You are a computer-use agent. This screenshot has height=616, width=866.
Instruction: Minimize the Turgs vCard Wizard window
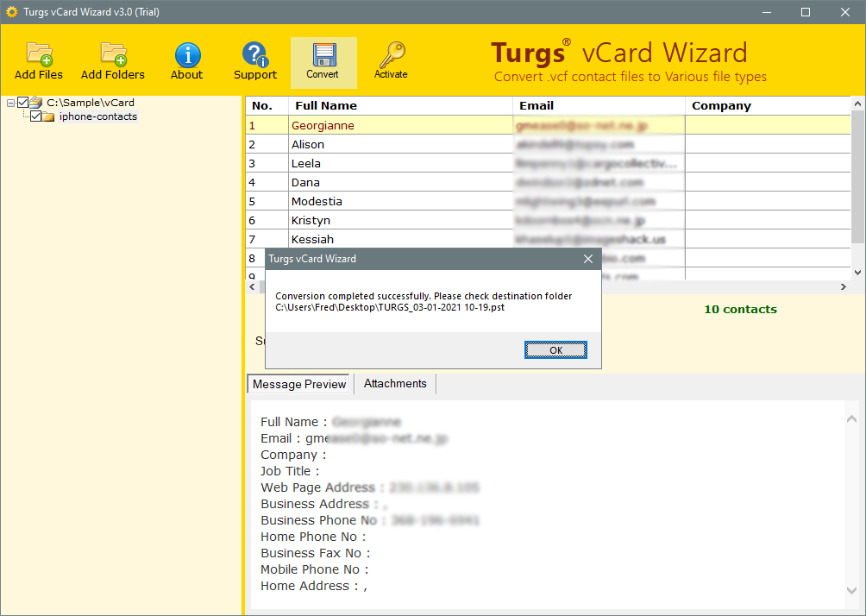pyautogui.click(x=767, y=11)
